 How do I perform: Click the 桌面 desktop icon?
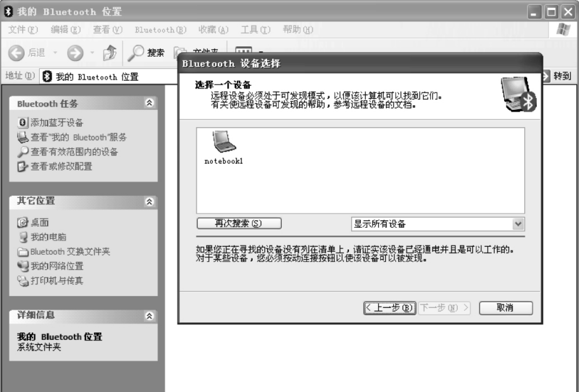[x=22, y=222]
